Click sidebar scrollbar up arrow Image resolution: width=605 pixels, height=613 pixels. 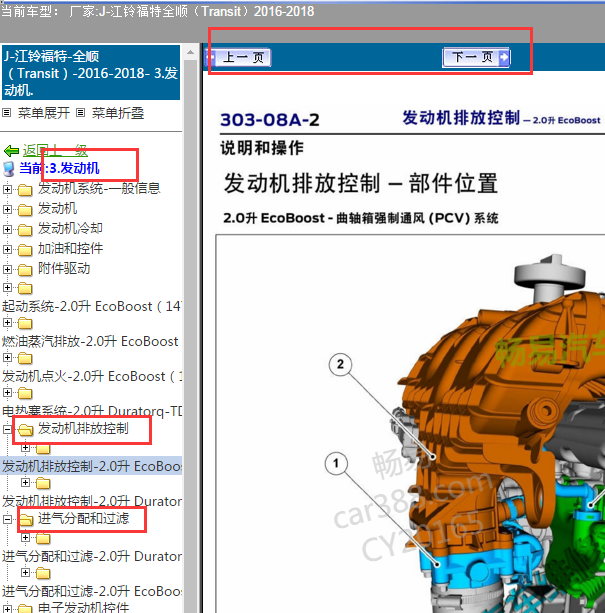190,52
